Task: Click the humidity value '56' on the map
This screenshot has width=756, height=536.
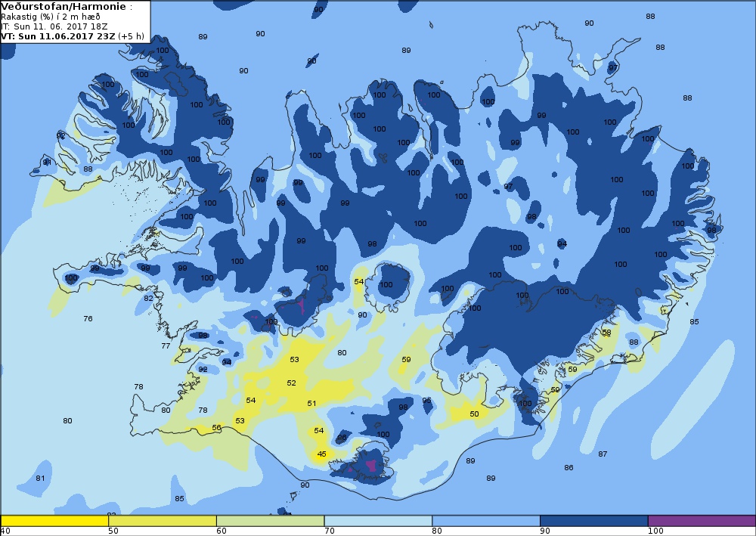Action: coord(216,428)
